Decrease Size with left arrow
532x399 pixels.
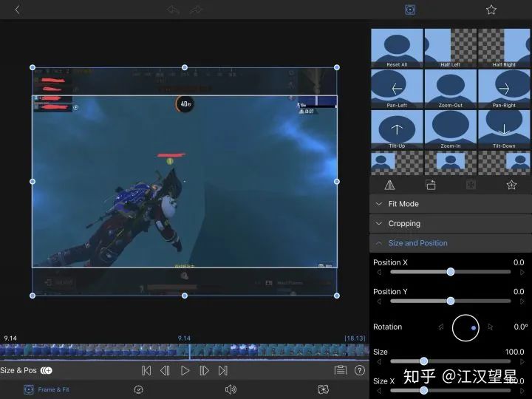379,361
